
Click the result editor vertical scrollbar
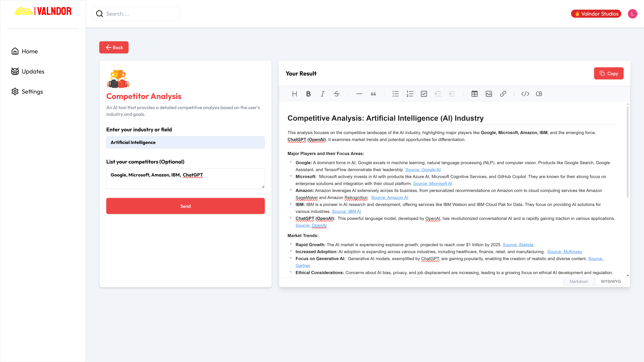click(x=627, y=152)
